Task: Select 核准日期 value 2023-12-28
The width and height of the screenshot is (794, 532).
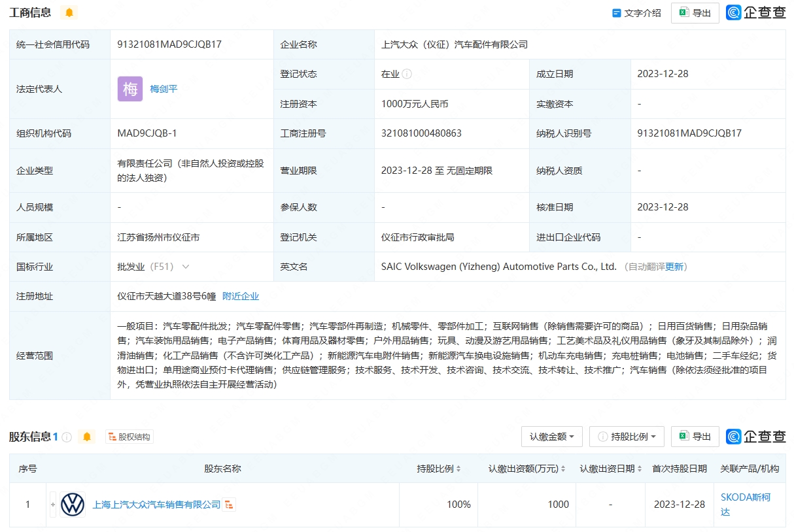Action: coord(663,207)
